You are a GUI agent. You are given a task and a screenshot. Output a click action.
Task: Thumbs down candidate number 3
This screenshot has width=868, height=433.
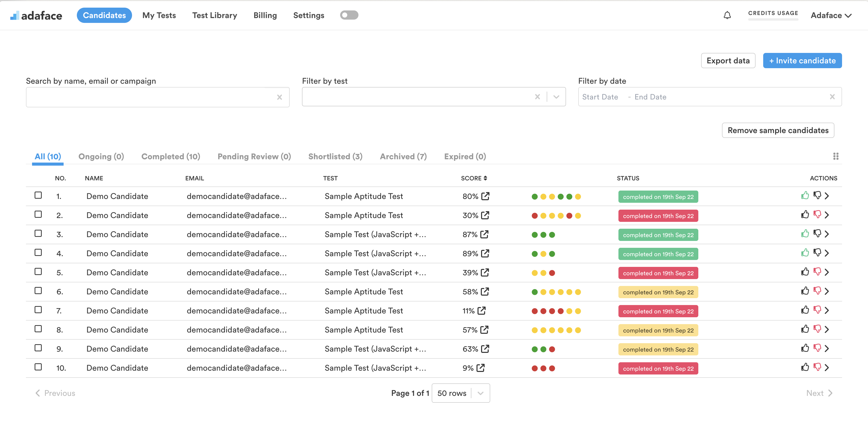coord(817,234)
